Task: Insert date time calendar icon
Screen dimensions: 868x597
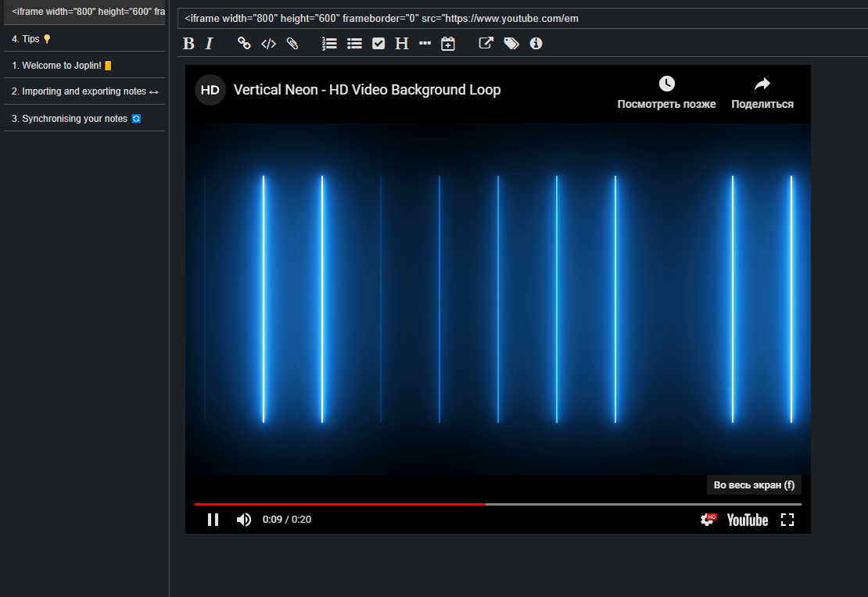Action: pyautogui.click(x=448, y=44)
